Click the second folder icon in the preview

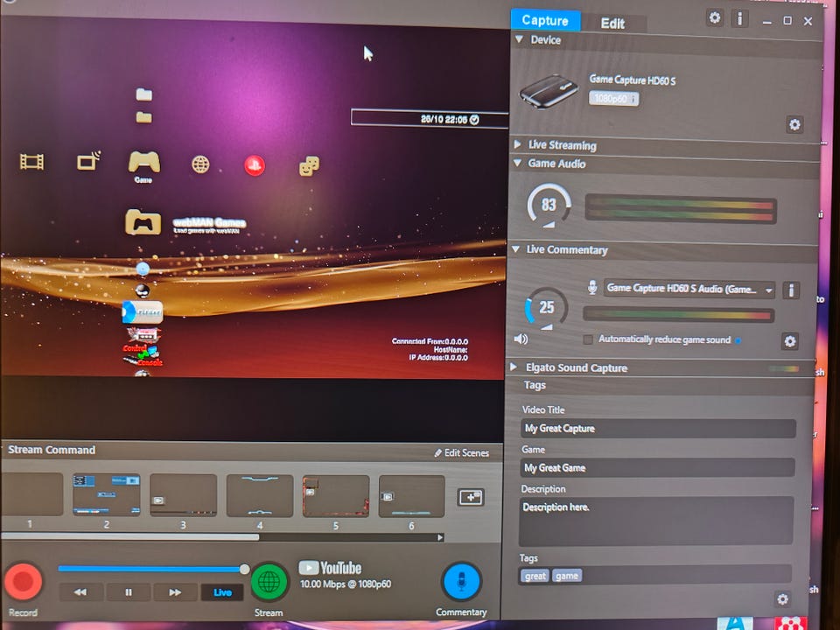[143, 116]
